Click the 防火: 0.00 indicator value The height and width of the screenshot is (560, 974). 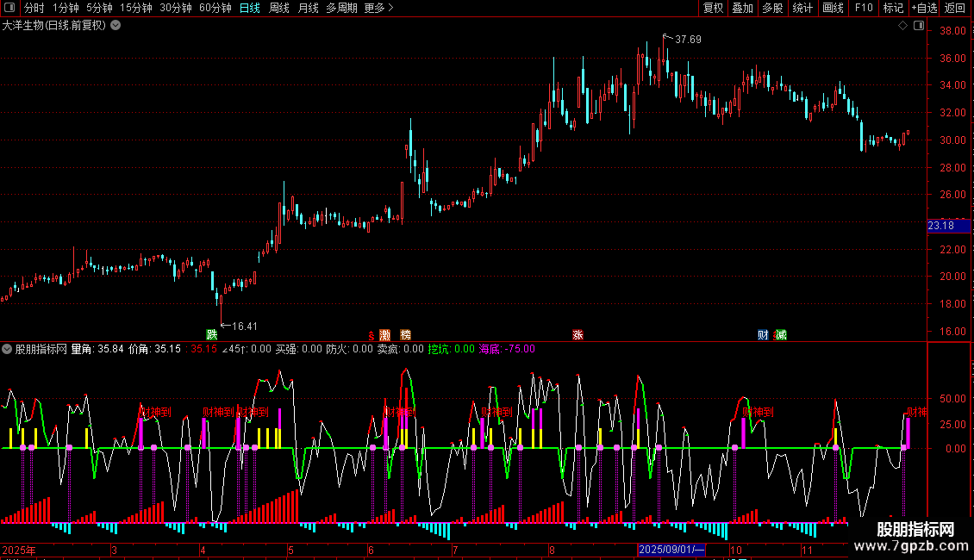[x=350, y=349]
